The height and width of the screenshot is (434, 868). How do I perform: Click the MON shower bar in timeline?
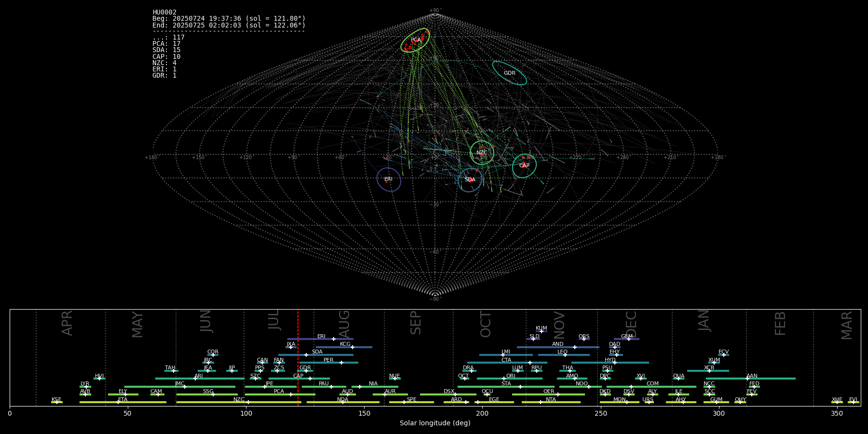point(620,402)
